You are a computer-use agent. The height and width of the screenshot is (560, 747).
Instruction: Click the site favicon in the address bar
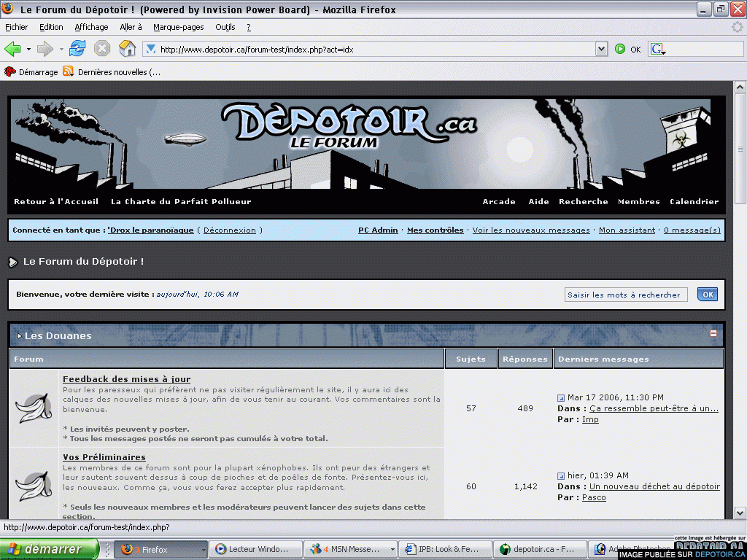(x=151, y=49)
